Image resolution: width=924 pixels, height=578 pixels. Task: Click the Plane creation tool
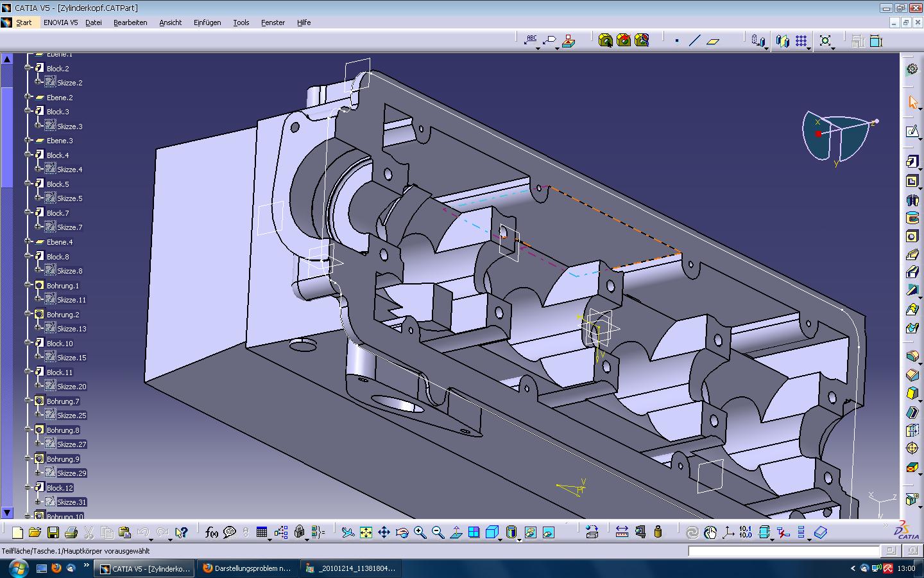point(713,41)
